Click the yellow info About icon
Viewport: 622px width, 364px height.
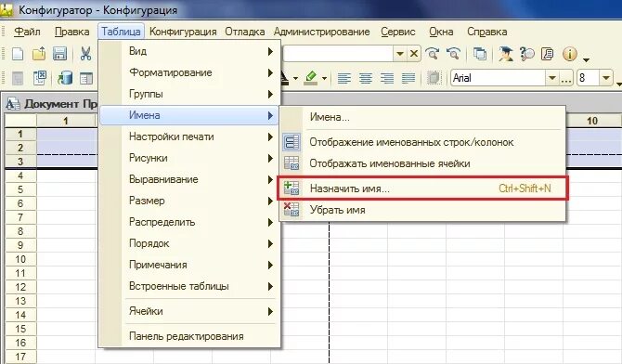coord(570,54)
